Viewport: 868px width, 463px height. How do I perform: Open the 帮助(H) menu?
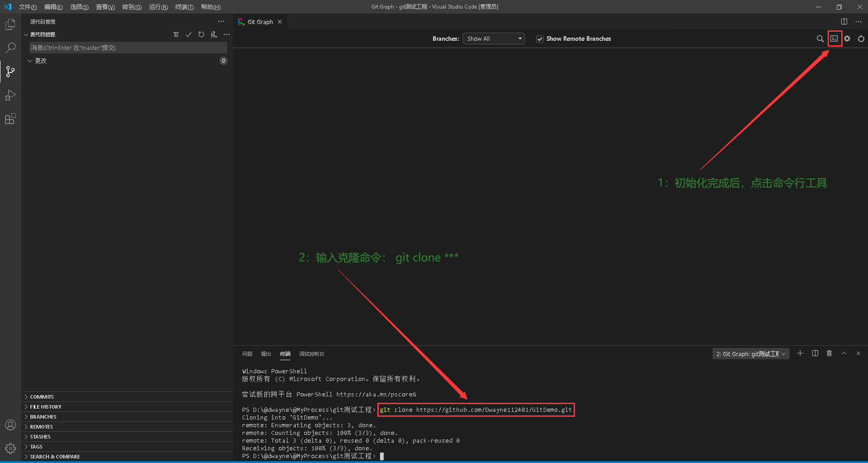[211, 7]
